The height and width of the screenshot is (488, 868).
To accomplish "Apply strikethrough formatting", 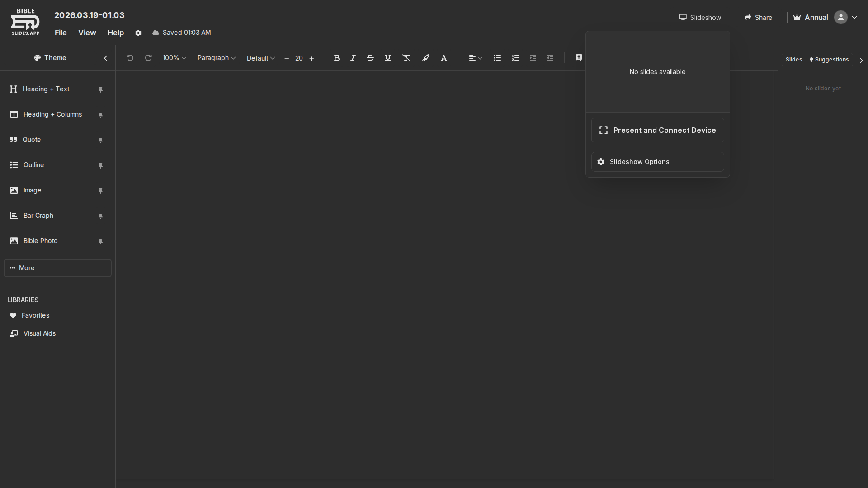I will point(370,58).
